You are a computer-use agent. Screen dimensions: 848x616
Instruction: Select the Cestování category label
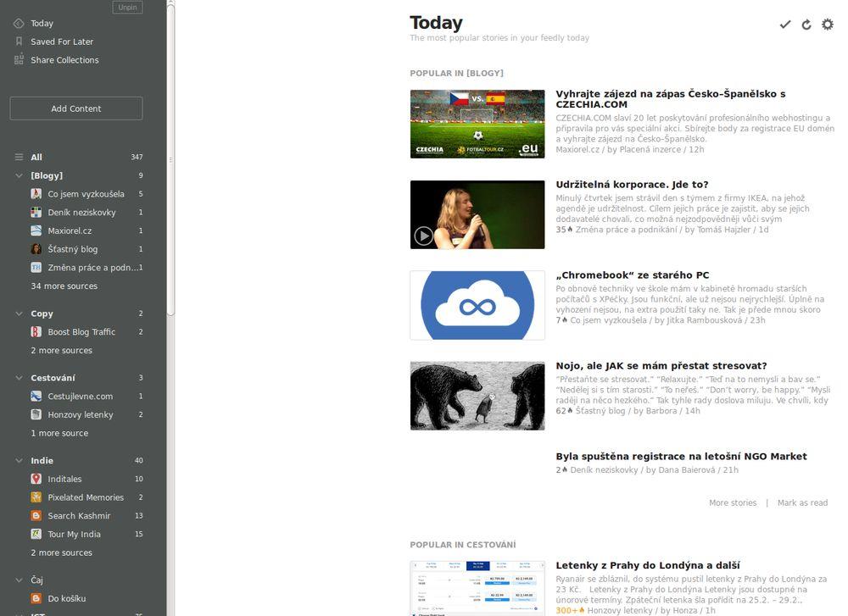(x=53, y=378)
